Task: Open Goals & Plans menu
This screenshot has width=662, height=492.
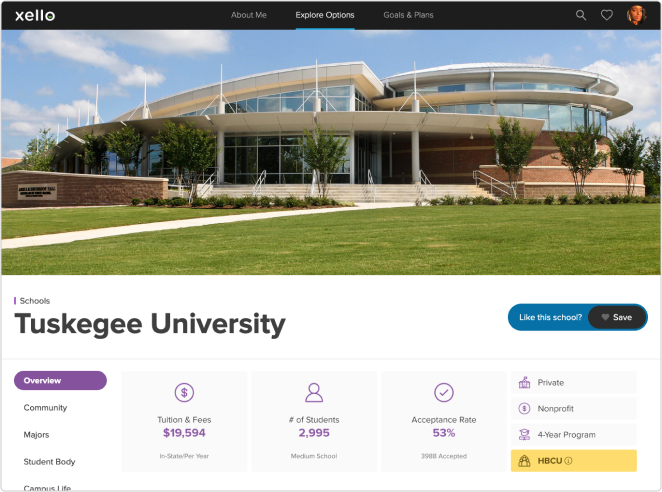Action: pyautogui.click(x=409, y=15)
